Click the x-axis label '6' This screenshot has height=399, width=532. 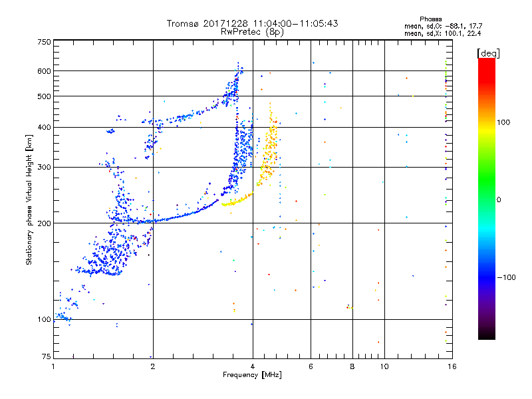pyautogui.click(x=311, y=366)
